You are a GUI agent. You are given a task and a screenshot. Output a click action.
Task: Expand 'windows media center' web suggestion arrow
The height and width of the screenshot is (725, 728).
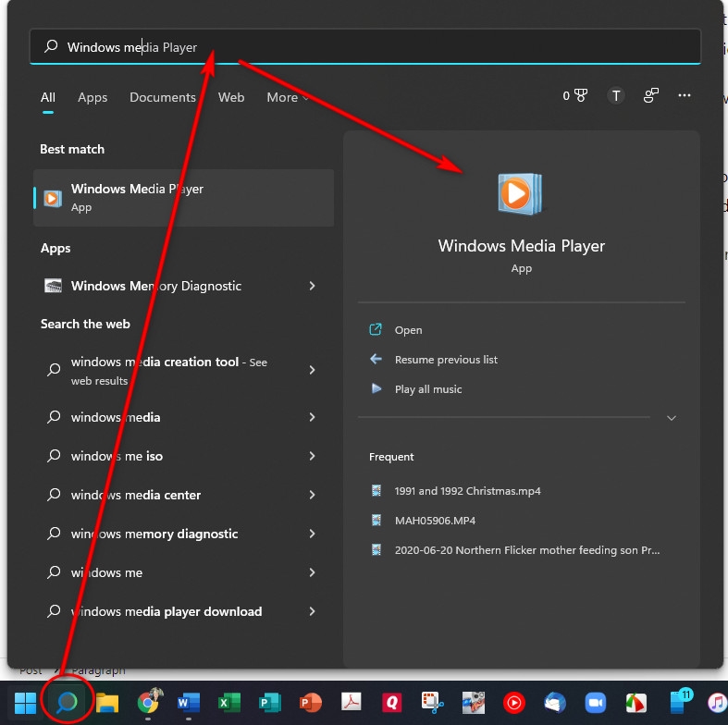313,495
